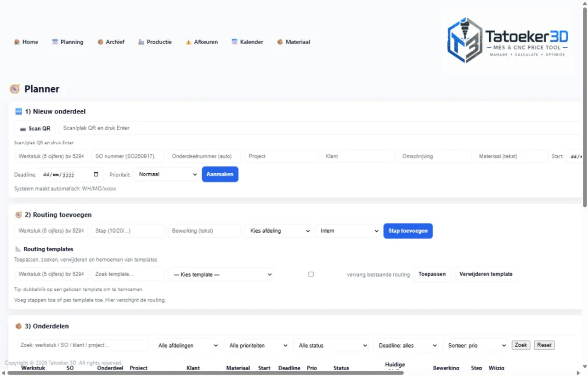Click the box icon by Onderdelen heading

18,326
